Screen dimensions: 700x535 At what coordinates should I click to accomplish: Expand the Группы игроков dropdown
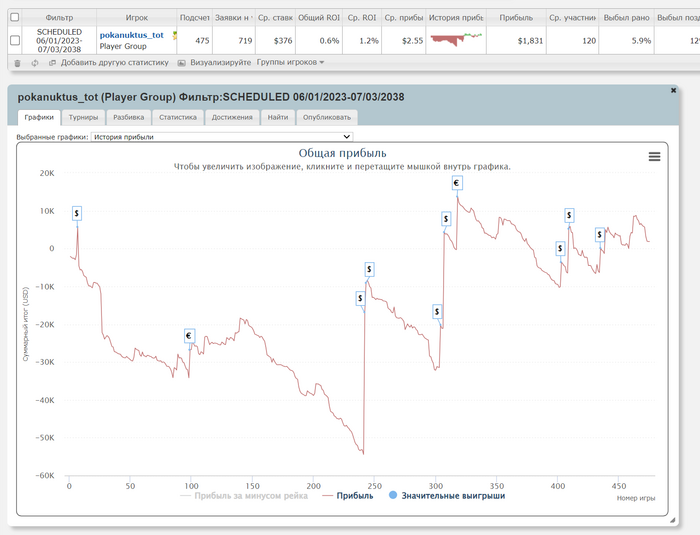point(290,63)
